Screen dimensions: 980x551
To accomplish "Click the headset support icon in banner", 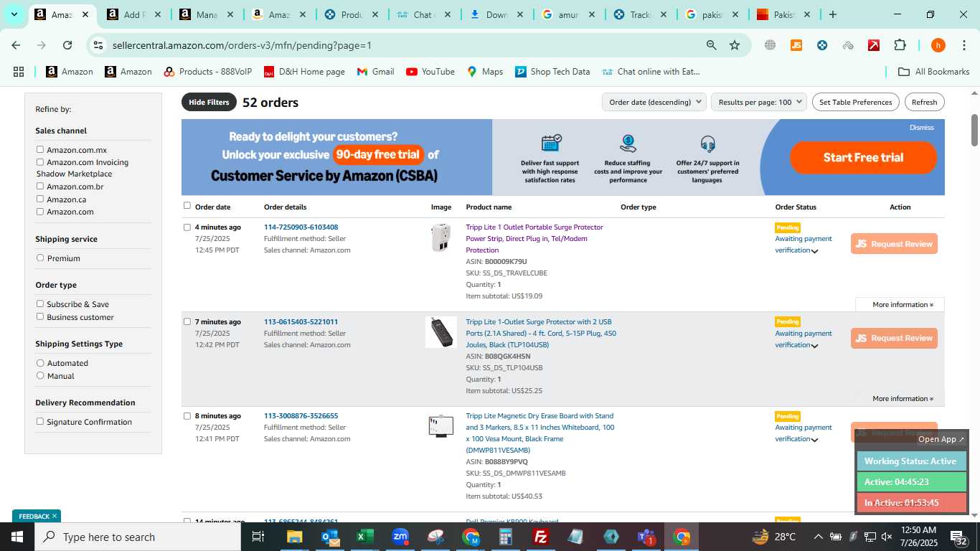I will 707,143.
